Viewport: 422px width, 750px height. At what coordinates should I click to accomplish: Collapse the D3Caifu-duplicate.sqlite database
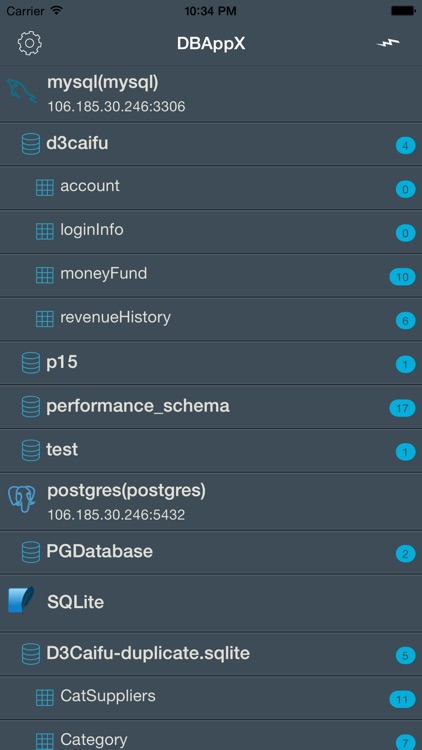pyautogui.click(x=211, y=654)
